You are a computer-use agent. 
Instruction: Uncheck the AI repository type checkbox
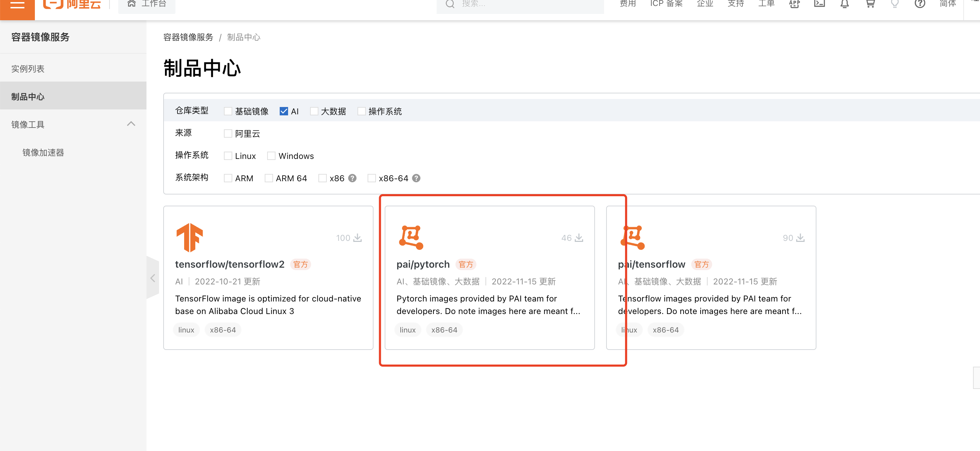click(x=284, y=111)
